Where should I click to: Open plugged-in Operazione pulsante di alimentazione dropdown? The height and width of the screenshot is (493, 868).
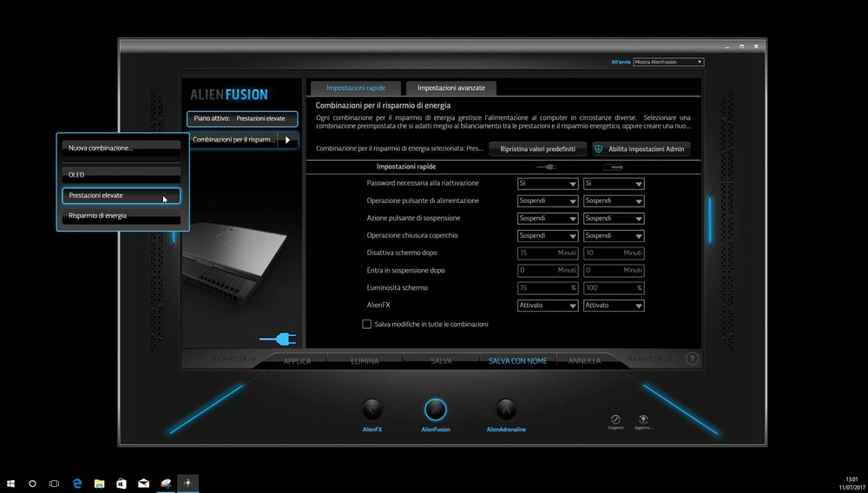(x=548, y=200)
